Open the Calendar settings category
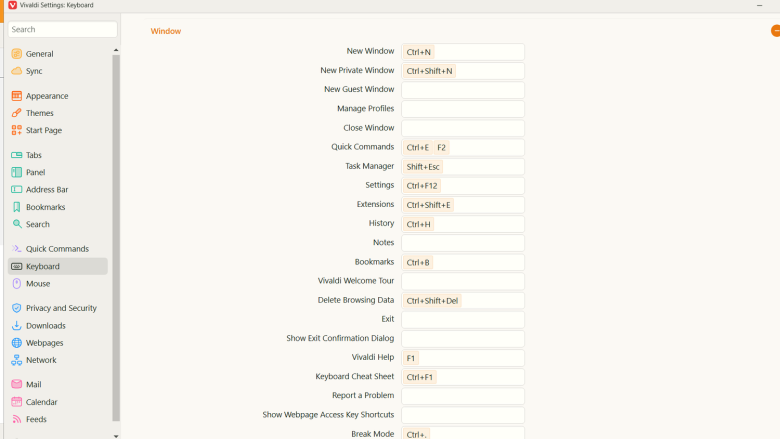This screenshot has height=439, width=780. [x=41, y=402]
